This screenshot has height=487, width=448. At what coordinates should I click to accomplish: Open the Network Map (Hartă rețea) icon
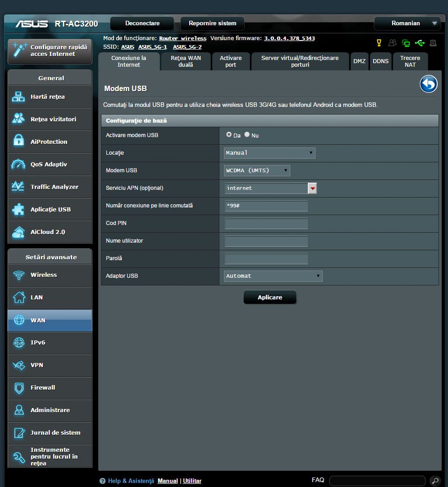tap(18, 97)
